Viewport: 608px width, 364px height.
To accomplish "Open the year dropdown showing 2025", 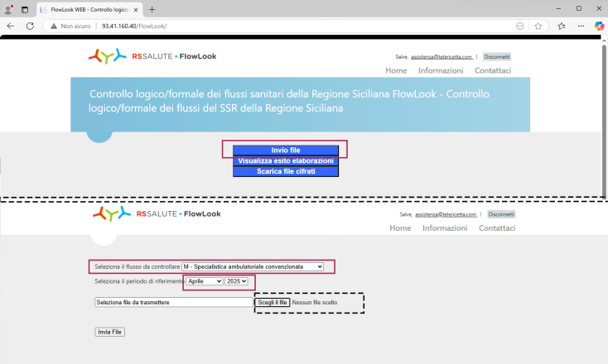I will coord(236,281).
